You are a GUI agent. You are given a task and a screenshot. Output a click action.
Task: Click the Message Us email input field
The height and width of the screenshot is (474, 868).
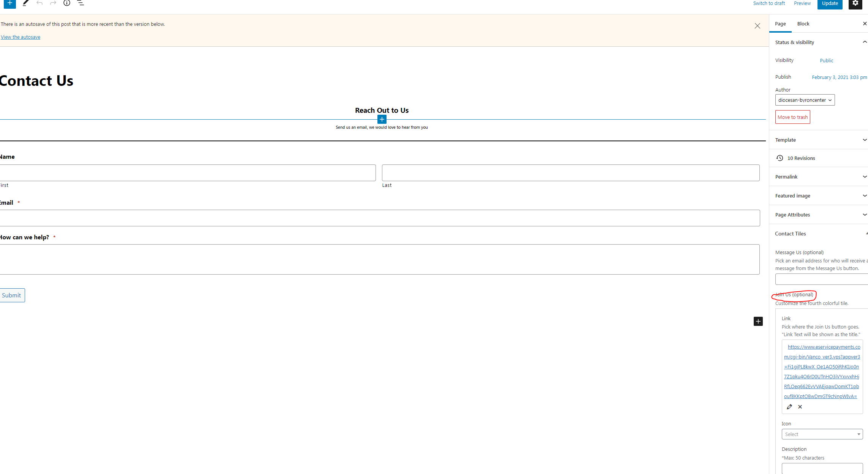click(x=821, y=279)
